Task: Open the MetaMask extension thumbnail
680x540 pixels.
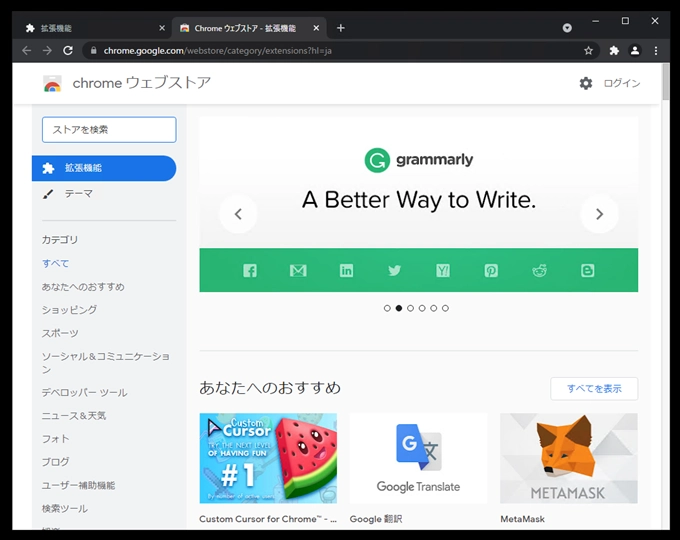Action: pyautogui.click(x=569, y=458)
